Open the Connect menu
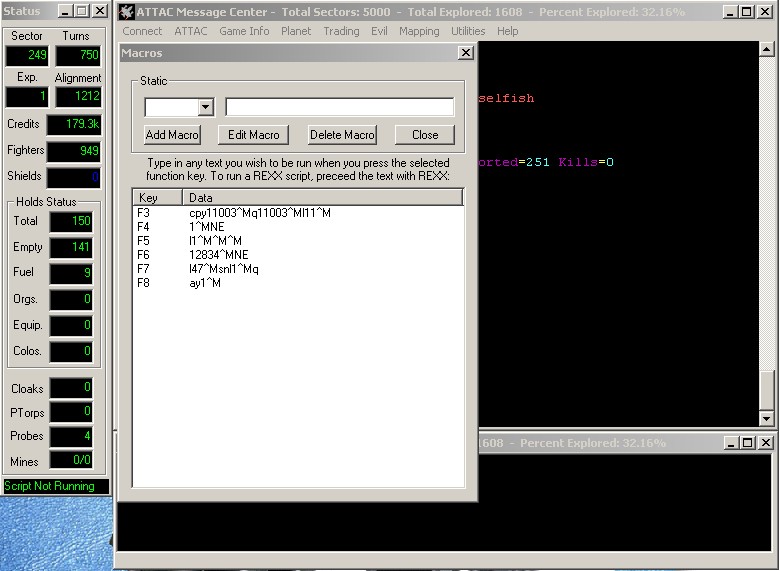 pyautogui.click(x=142, y=31)
